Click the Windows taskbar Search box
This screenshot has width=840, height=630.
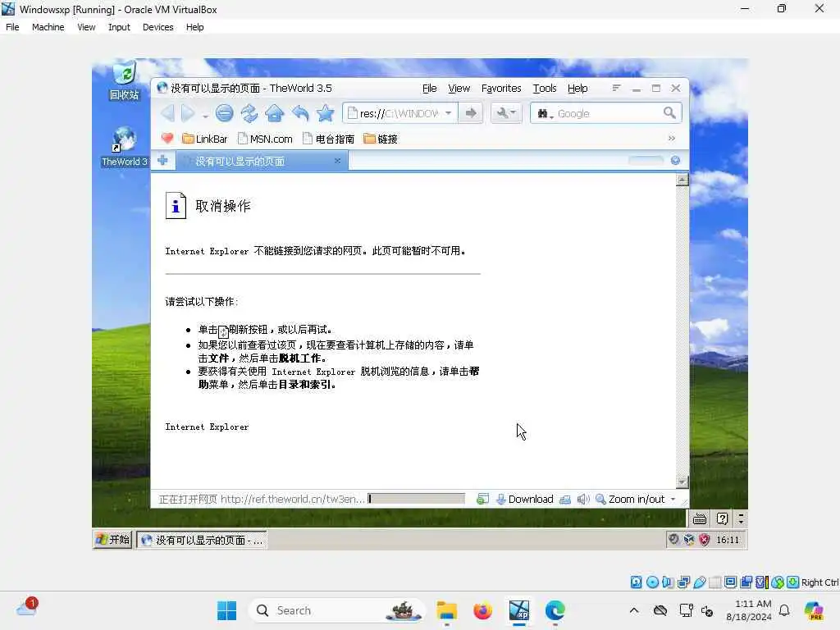pyautogui.click(x=336, y=610)
